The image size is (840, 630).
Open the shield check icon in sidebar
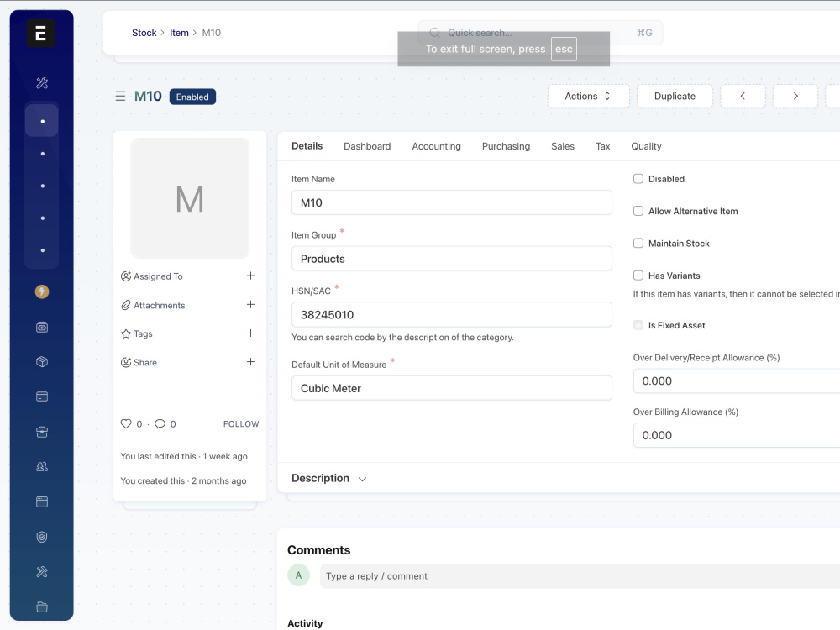point(42,537)
